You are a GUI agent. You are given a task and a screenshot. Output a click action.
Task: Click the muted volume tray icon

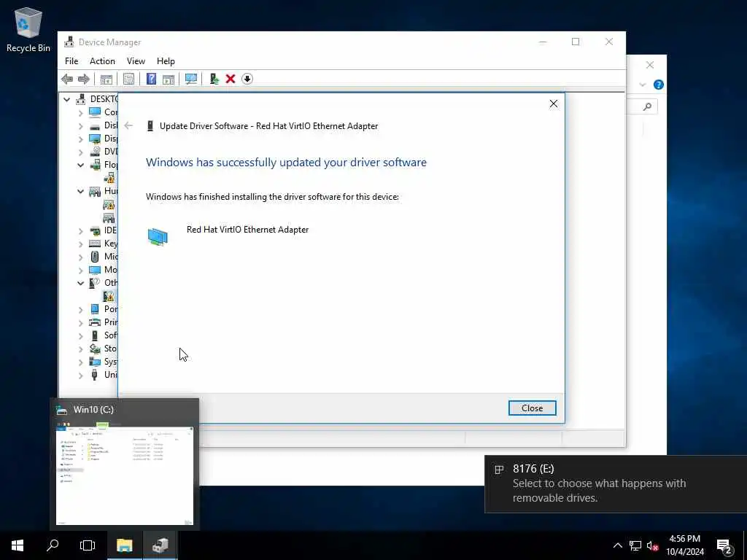pyautogui.click(x=653, y=545)
